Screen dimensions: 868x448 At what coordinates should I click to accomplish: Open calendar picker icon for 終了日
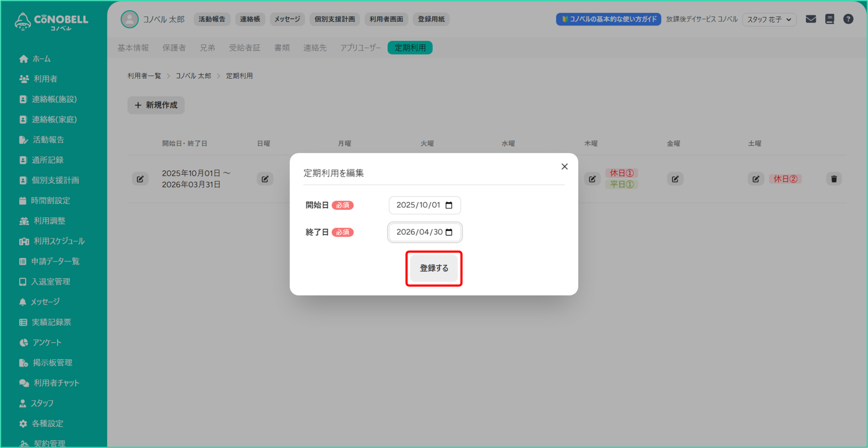pos(449,232)
